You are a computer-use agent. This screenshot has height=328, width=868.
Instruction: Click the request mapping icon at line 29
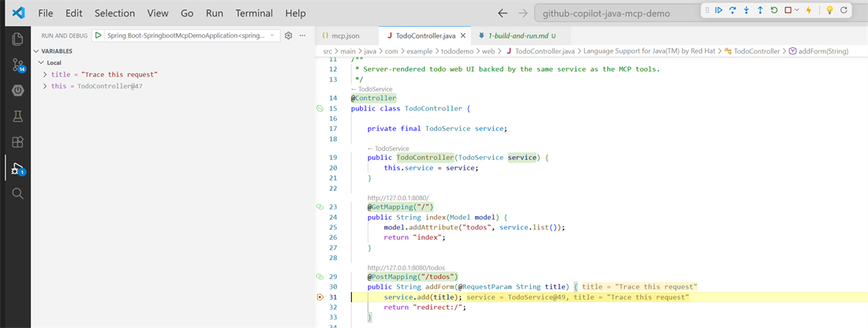(320, 276)
